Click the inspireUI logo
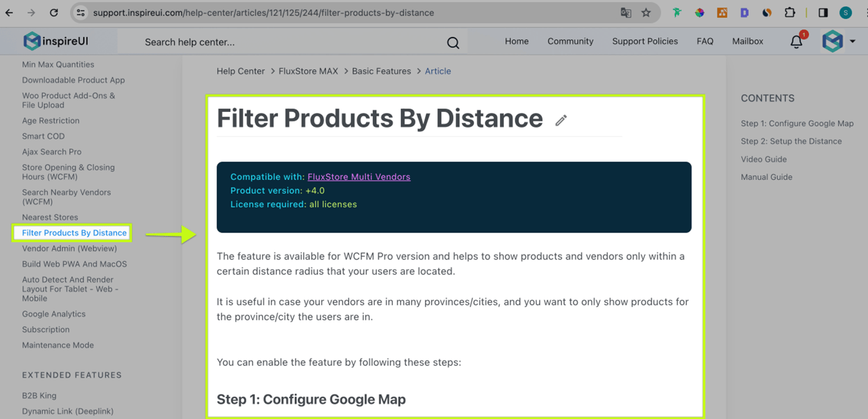 (56, 41)
